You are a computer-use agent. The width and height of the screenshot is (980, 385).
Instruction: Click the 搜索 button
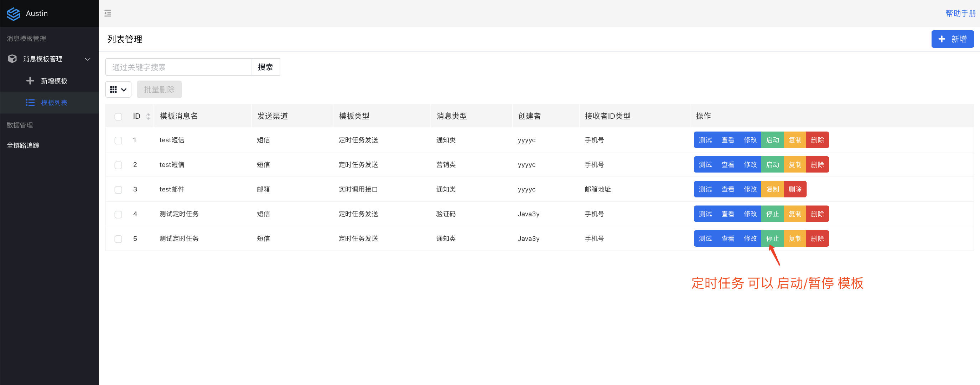pos(265,67)
